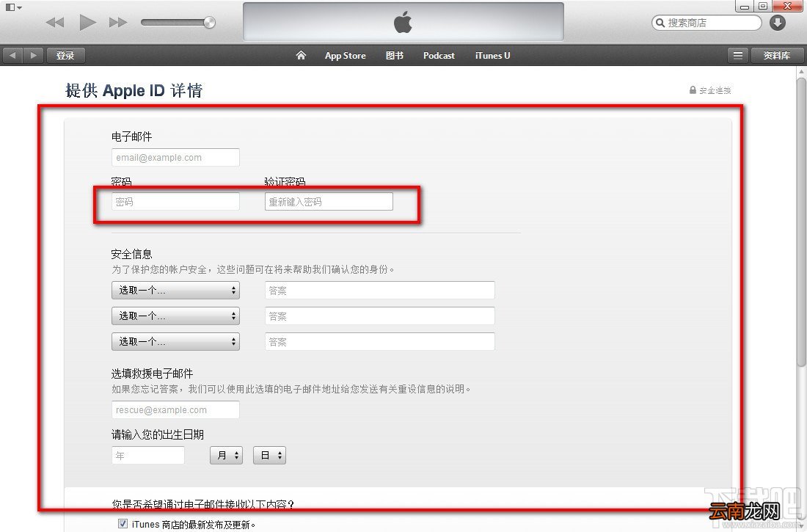
Task: Click the 资料库 library button
Action: pyautogui.click(x=777, y=55)
